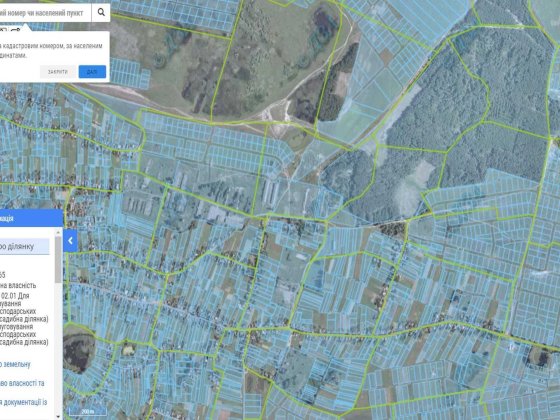Click the blue Далі button

tap(92, 72)
